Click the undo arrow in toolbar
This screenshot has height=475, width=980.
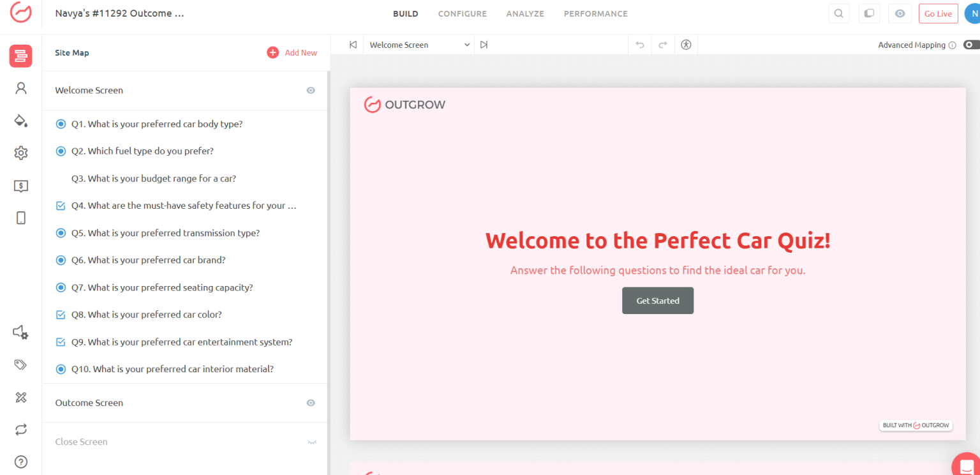click(x=640, y=45)
